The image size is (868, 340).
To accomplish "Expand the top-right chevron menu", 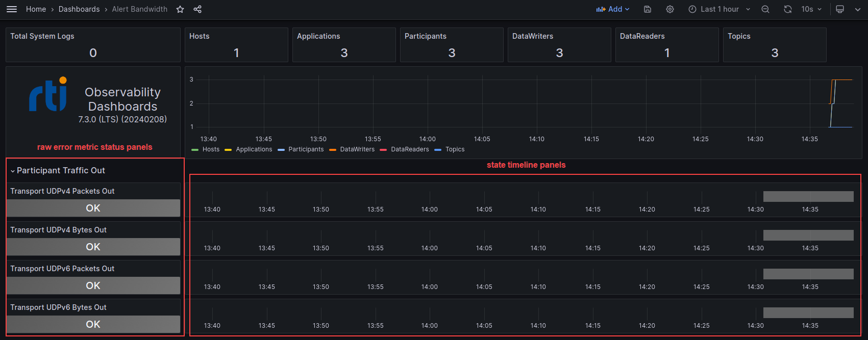I will [x=858, y=9].
